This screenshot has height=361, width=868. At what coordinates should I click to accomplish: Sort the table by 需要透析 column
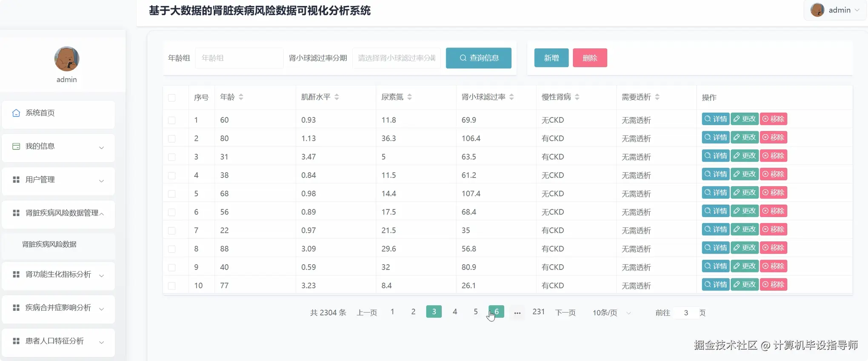click(x=657, y=97)
